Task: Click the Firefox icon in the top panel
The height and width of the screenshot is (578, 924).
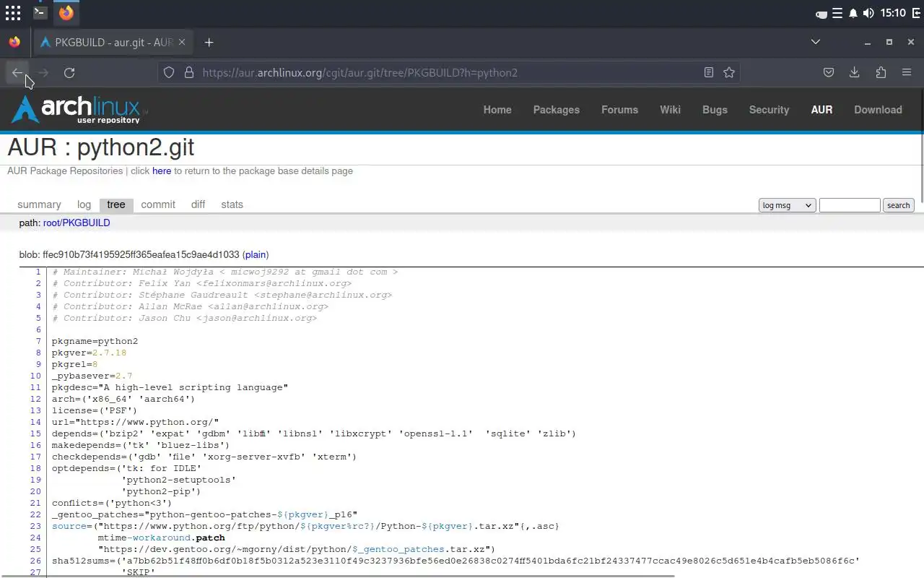Action: coord(66,13)
